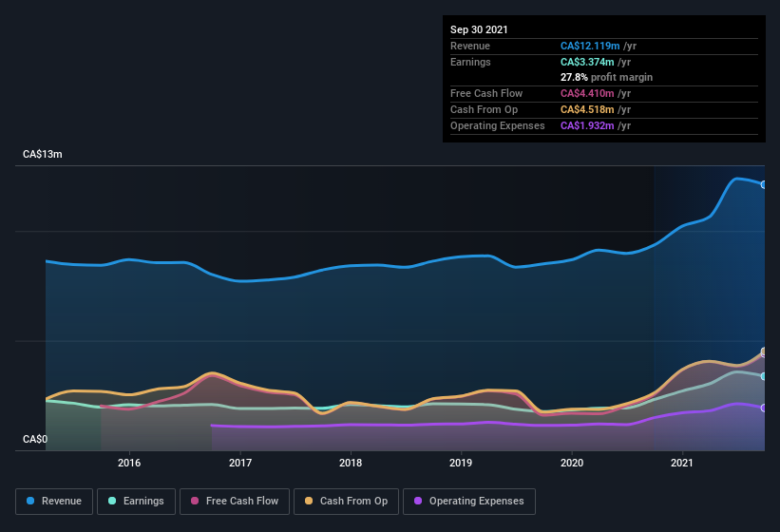Click the CA$4.518m cash from op value
Image resolution: width=780 pixels, height=532 pixels.
click(587, 109)
